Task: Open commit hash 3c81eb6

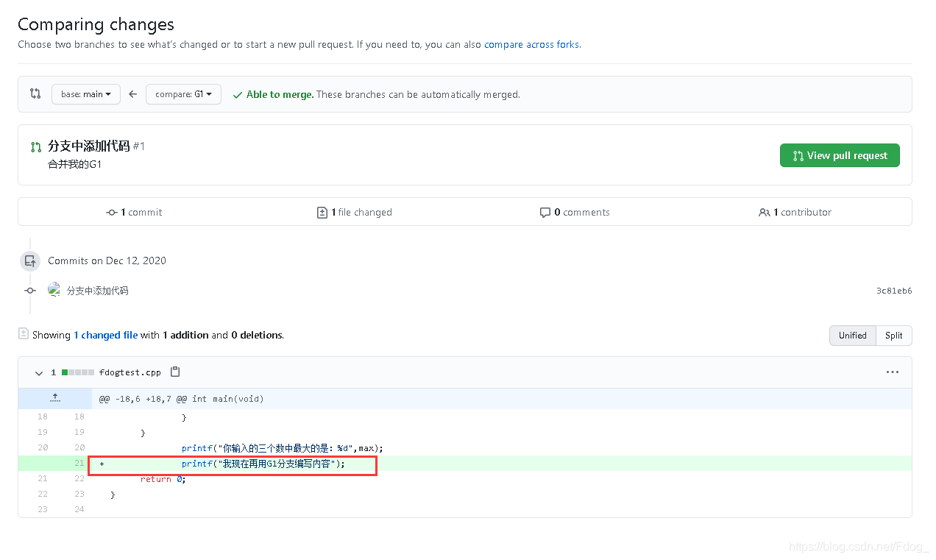Action: tap(894, 291)
